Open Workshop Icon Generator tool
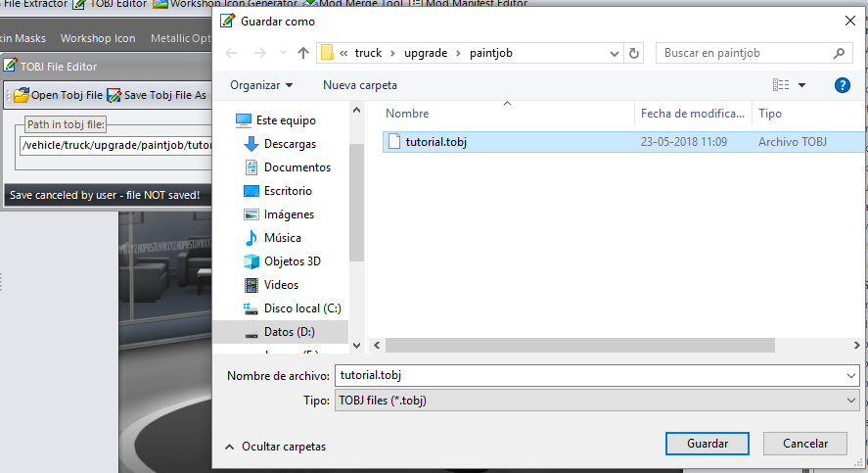Viewport: 868px width, 473px height. (225, 4)
